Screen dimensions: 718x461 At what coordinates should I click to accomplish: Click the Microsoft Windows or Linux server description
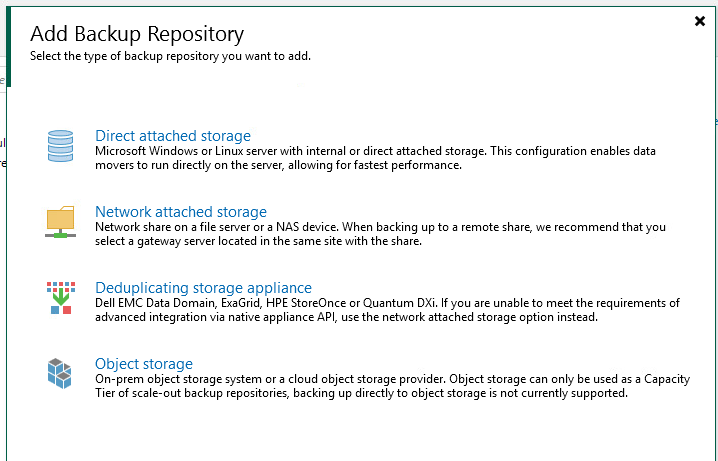(375, 158)
